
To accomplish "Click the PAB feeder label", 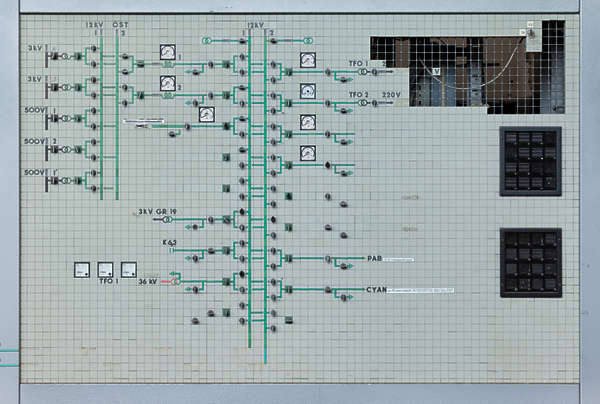I will click(375, 258).
